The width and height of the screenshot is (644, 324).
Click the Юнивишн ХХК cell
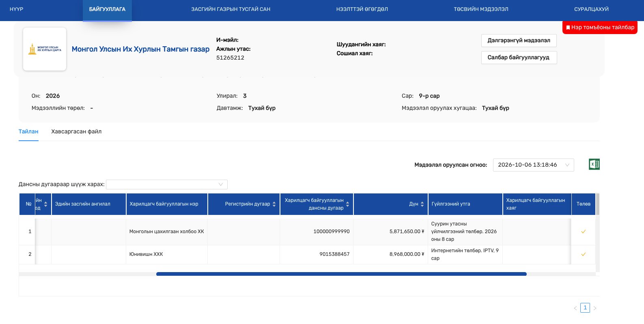[x=167, y=254]
